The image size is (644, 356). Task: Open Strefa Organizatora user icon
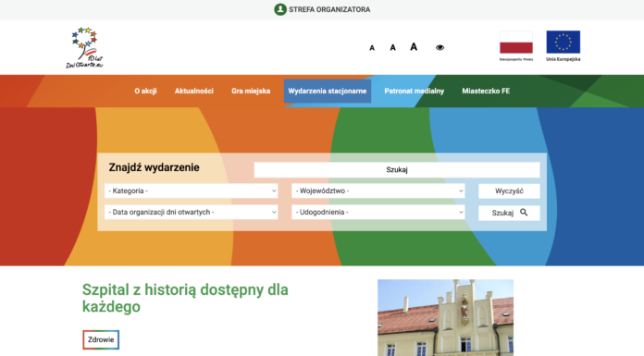tap(280, 9)
